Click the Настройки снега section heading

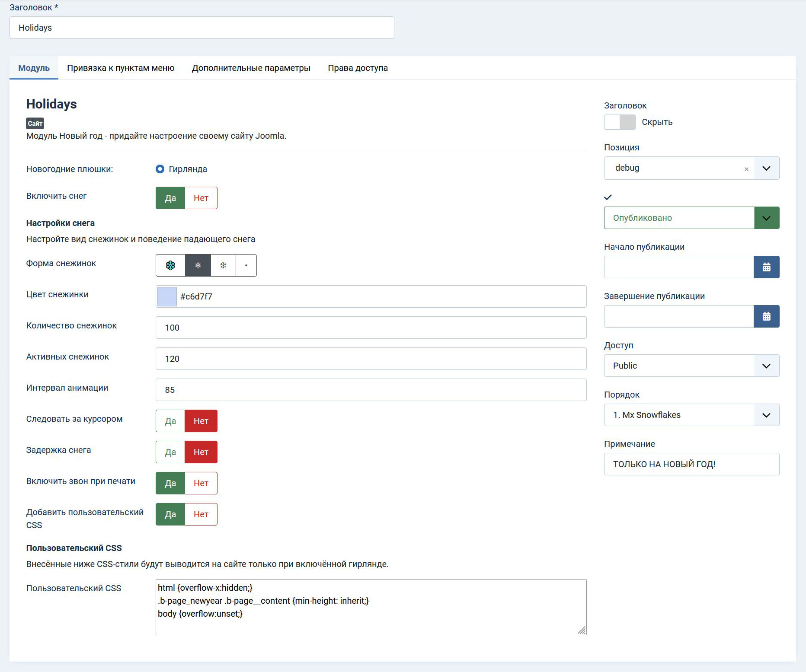coord(61,223)
